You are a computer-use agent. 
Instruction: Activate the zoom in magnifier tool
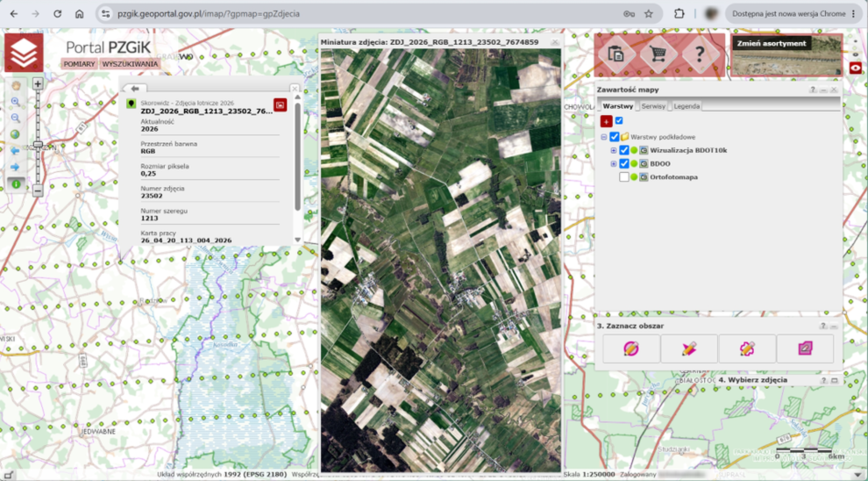tap(16, 102)
